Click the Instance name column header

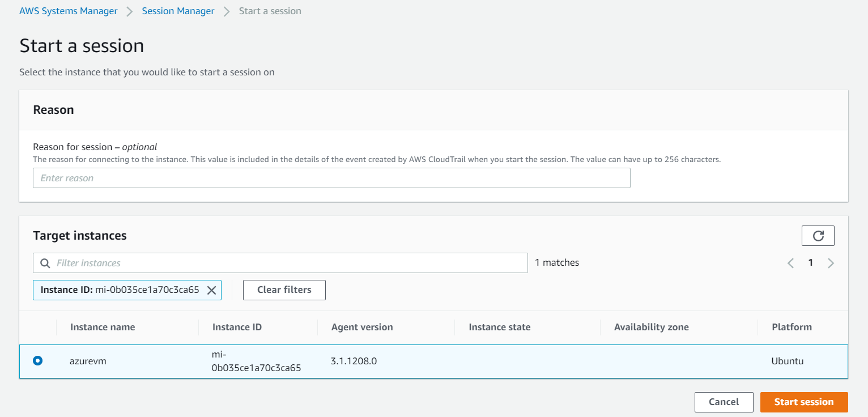pos(103,327)
